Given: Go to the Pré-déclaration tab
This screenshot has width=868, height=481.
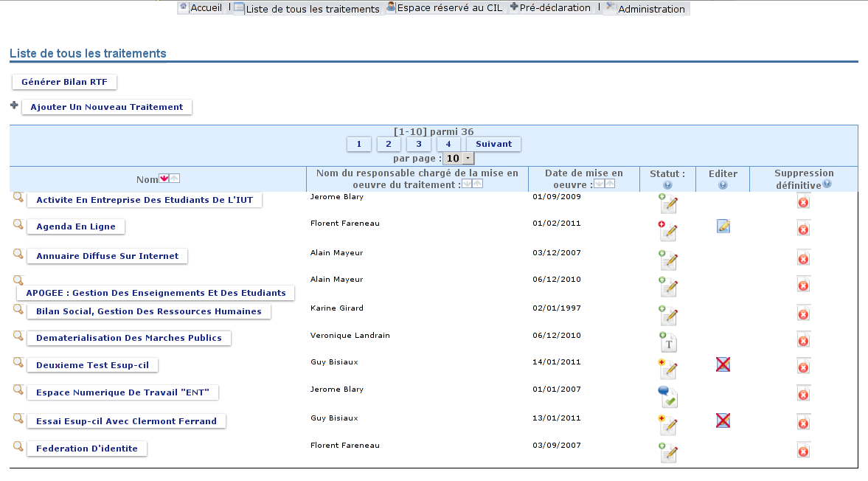Looking at the screenshot, I should click(550, 8).
